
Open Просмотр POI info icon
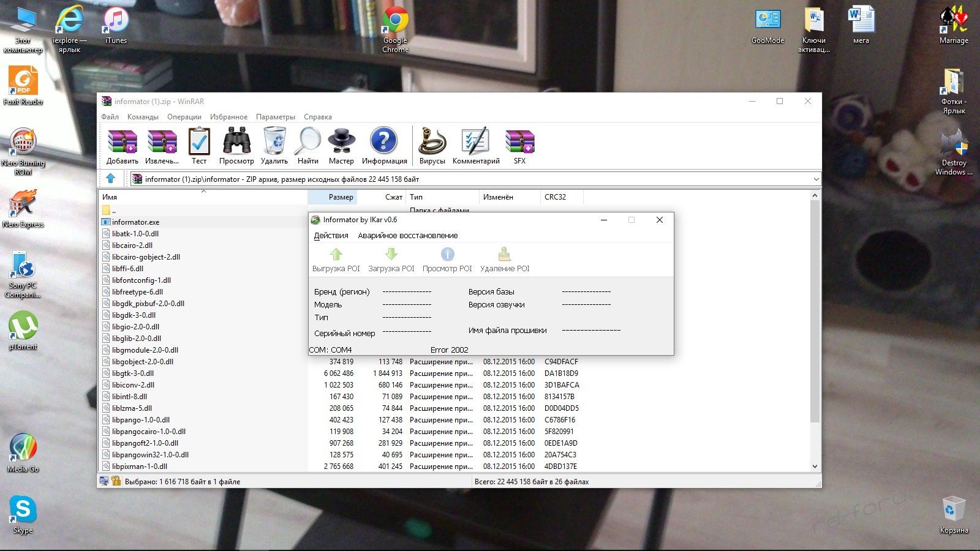(x=447, y=260)
